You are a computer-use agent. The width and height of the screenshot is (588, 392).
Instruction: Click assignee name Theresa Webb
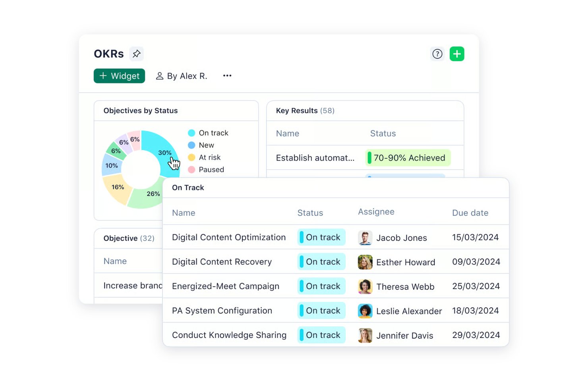click(405, 287)
